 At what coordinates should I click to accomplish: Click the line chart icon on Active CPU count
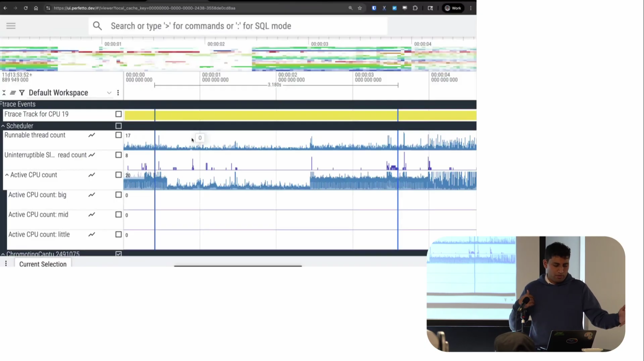(92, 175)
